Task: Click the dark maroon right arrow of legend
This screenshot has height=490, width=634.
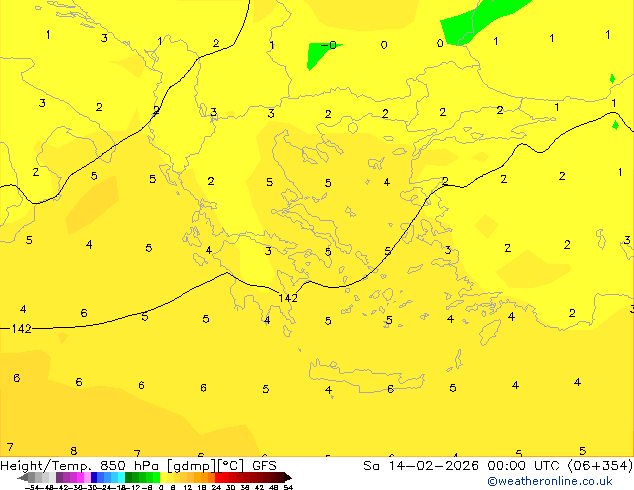Action: [288, 477]
